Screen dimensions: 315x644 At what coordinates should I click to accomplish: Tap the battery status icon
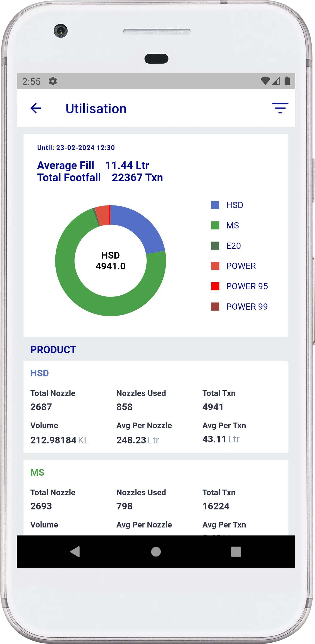click(287, 81)
